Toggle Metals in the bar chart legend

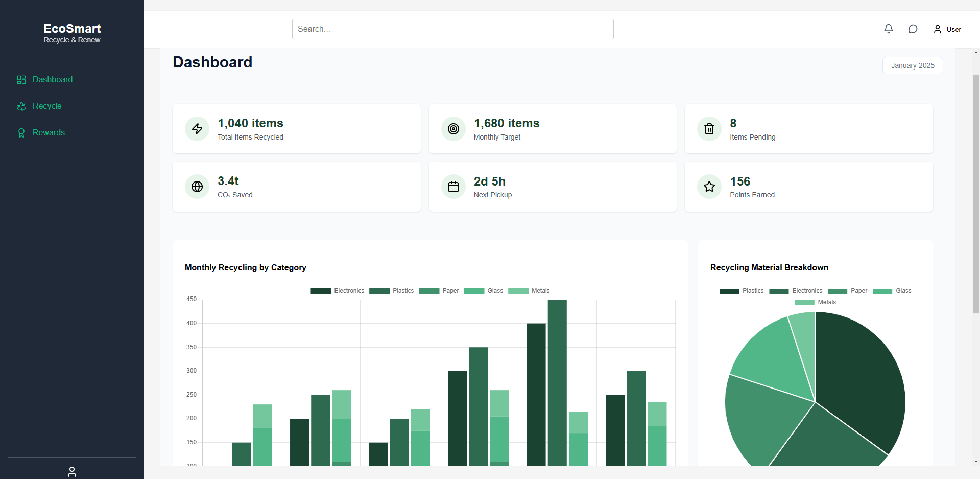click(529, 291)
